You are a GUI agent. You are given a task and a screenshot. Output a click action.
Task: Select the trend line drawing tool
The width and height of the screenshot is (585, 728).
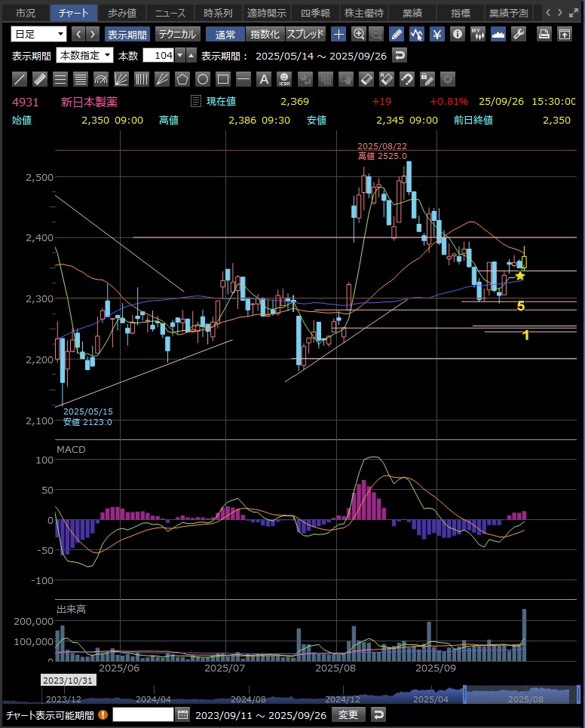click(20, 79)
